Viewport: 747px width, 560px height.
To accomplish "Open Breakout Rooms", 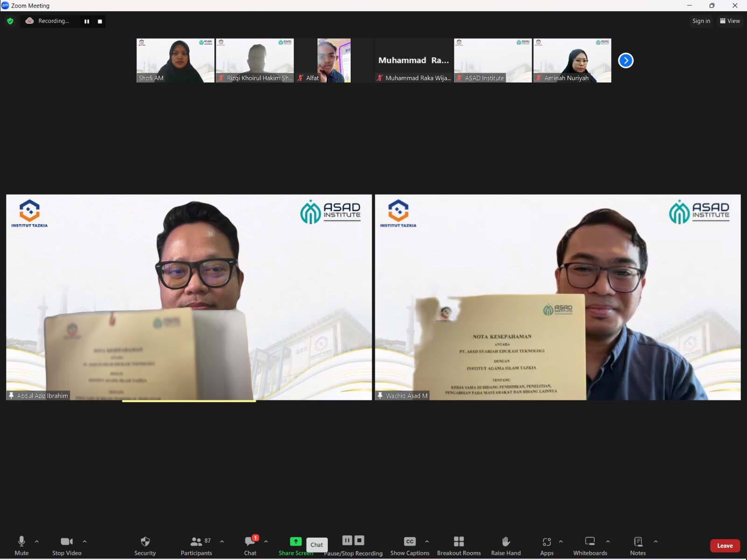I will coord(459,546).
